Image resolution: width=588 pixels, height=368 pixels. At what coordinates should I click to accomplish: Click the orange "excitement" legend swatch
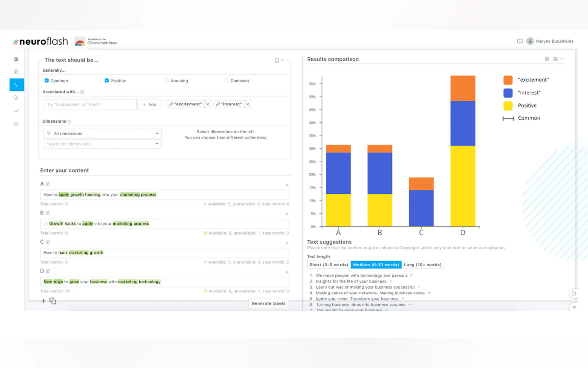[508, 80]
